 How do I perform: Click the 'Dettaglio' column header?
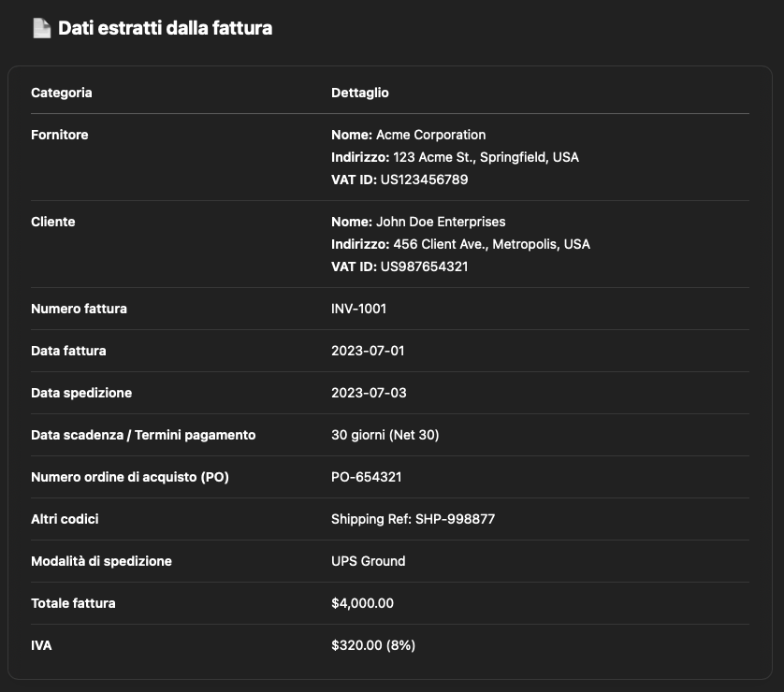[x=360, y=93]
